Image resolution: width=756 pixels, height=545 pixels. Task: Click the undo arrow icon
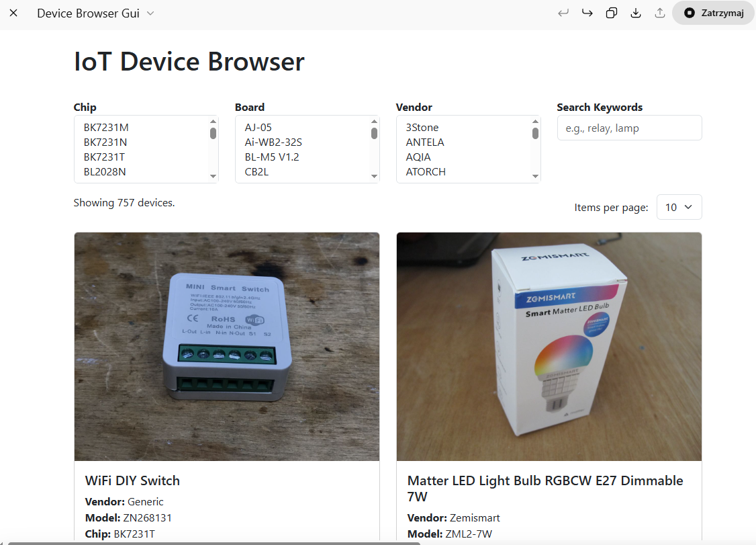(563, 13)
